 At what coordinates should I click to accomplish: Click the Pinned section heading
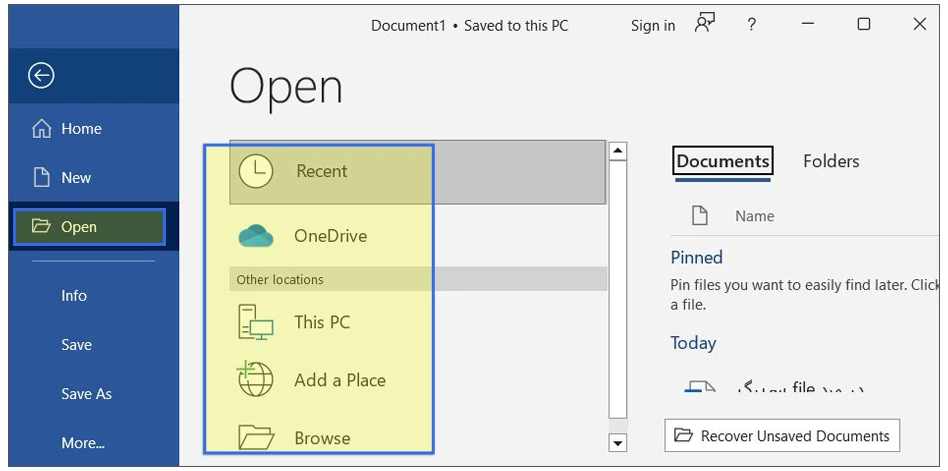(x=696, y=257)
